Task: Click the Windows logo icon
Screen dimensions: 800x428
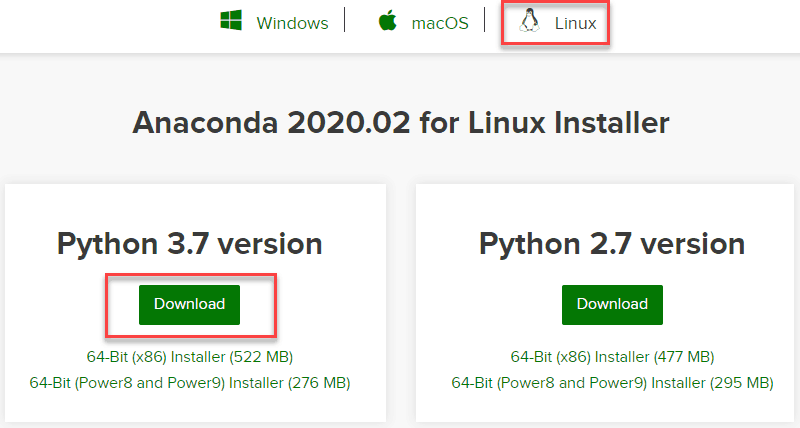Action: [x=231, y=21]
